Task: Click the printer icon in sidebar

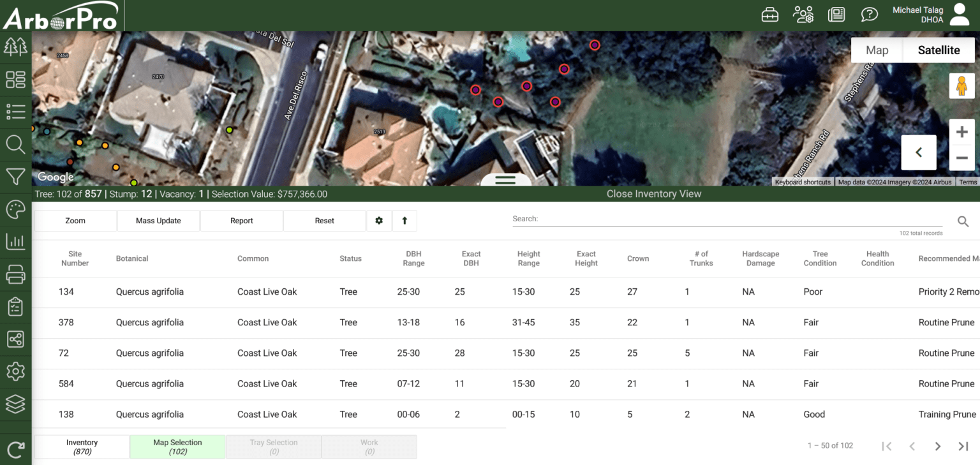Action: [x=15, y=274]
